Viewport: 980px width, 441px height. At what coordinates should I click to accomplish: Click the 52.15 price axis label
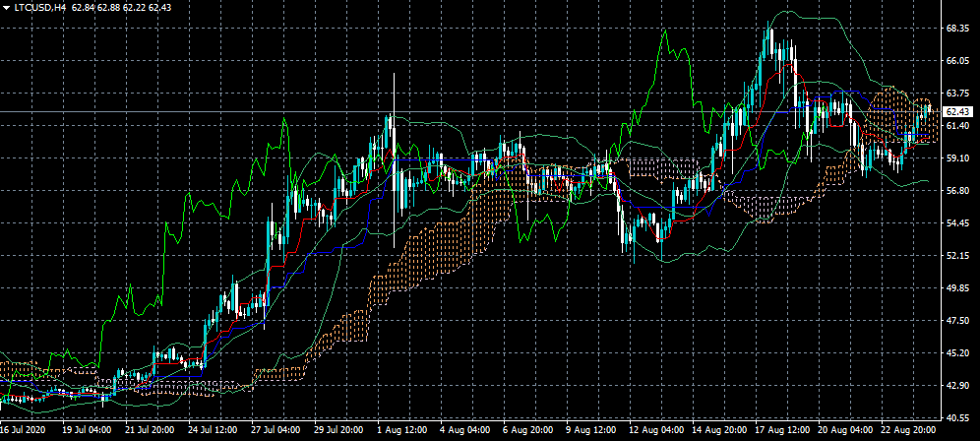point(956,256)
